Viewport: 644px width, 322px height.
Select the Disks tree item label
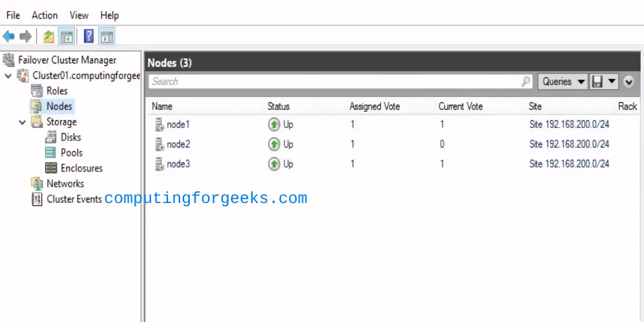(x=71, y=137)
